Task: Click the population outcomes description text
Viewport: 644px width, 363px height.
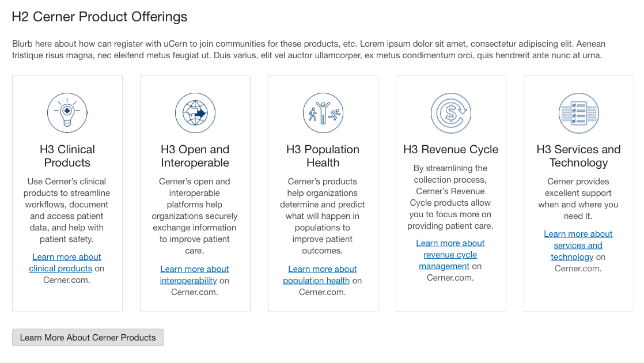Action: [x=323, y=216]
